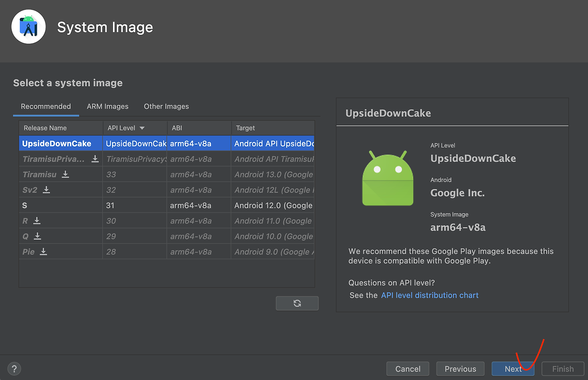
Task: Select the UpsideDownCake release row
Action: click(167, 143)
